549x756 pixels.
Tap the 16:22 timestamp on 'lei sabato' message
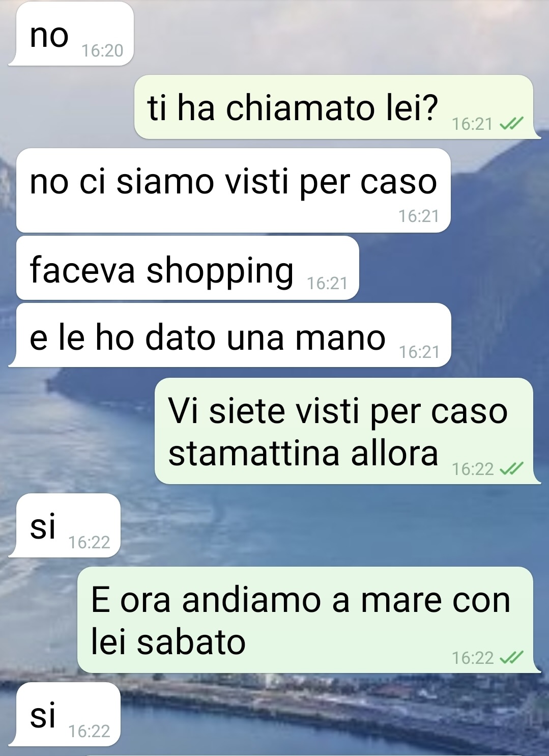pos(473,658)
